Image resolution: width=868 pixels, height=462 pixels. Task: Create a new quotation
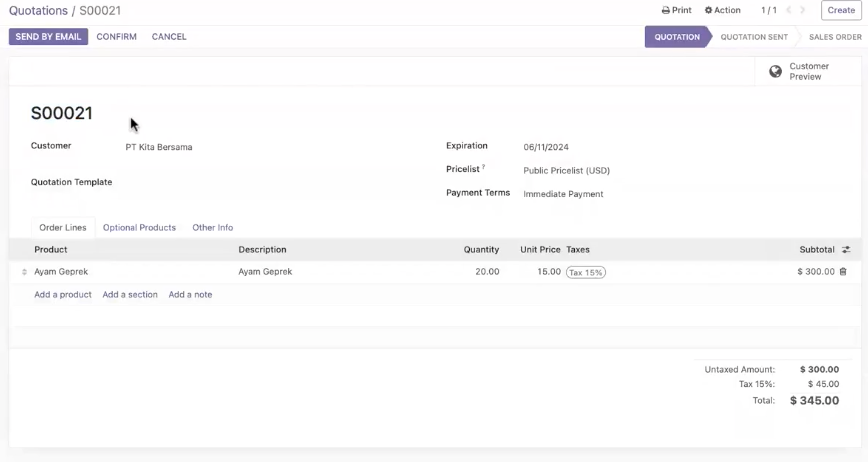point(841,10)
